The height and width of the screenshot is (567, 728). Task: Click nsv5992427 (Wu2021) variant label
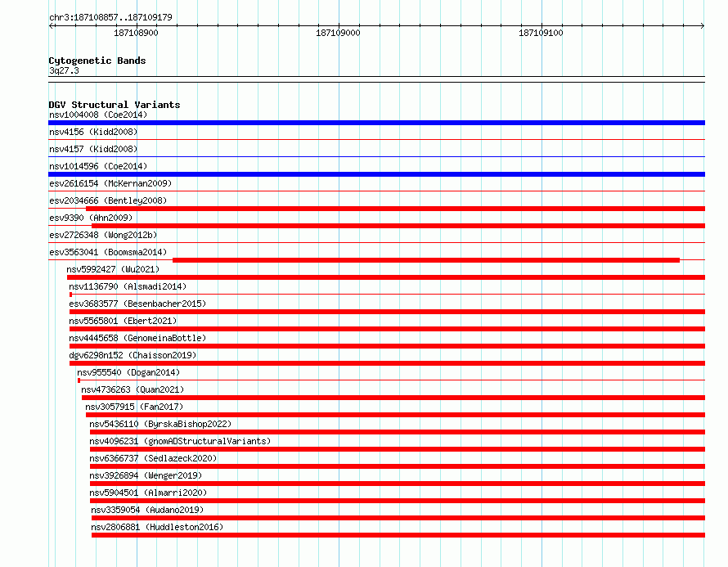(x=113, y=269)
